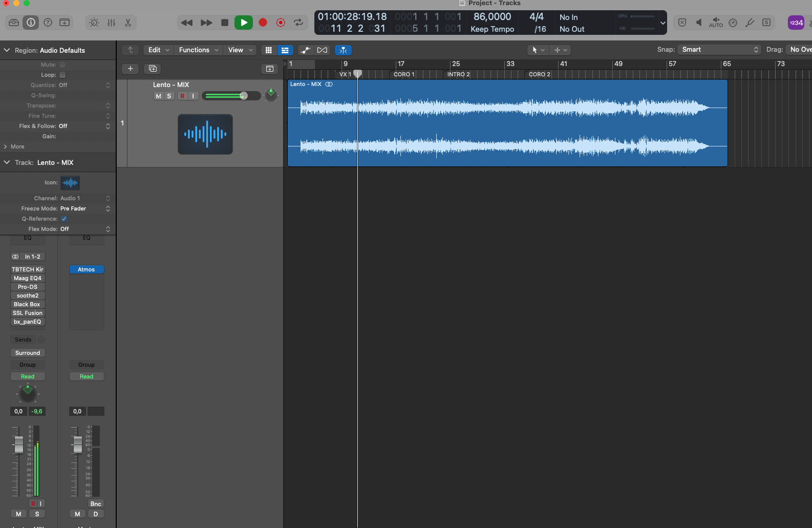Image resolution: width=812 pixels, height=528 pixels.
Task: Open the Snap dropdown set to Smart
Action: pos(719,50)
